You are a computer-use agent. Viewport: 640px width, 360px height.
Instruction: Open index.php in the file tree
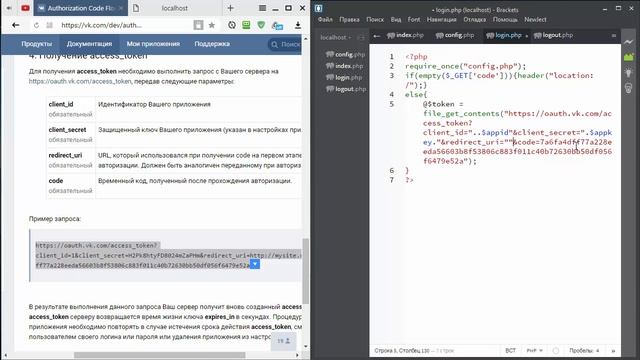click(344, 66)
